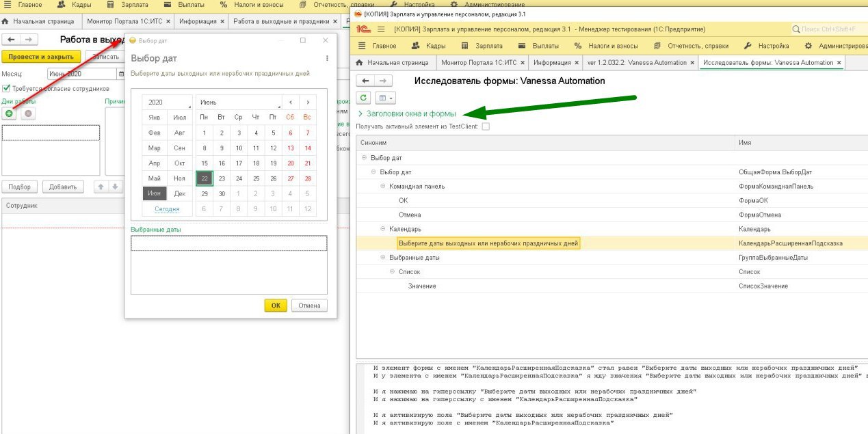The height and width of the screenshot is (434, 868).
Task: Click Подбор button
Action: (x=19, y=187)
